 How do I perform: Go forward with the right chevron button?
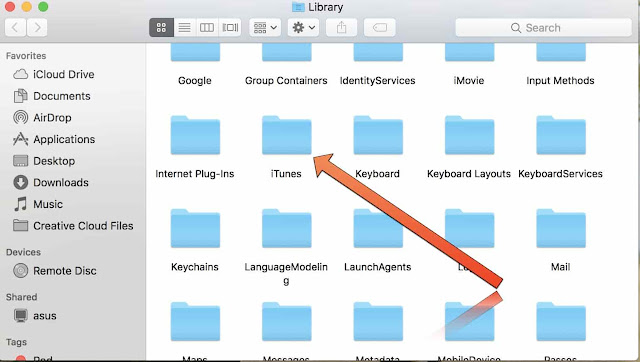[x=37, y=28]
